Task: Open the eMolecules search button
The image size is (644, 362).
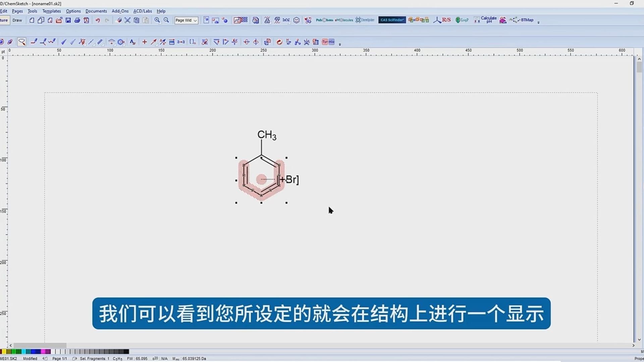Action: [344, 20]
